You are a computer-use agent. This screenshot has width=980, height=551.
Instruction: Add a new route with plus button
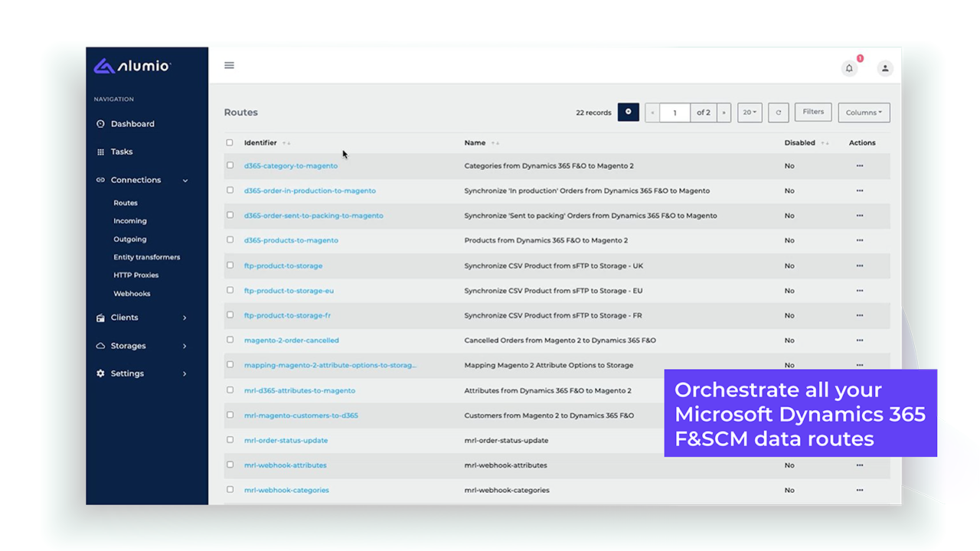(629, 112)
